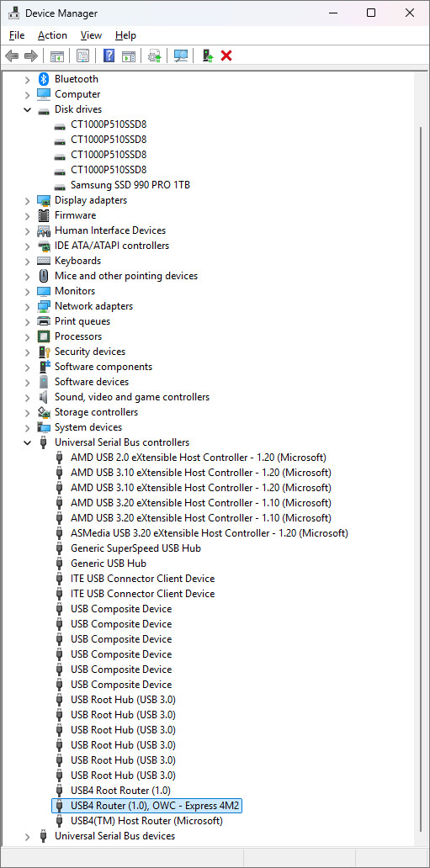This screenshot has height=868, width=430.
Task: Expand the Display adapters category
Action: pyautogui.click(x=27, y=200)
